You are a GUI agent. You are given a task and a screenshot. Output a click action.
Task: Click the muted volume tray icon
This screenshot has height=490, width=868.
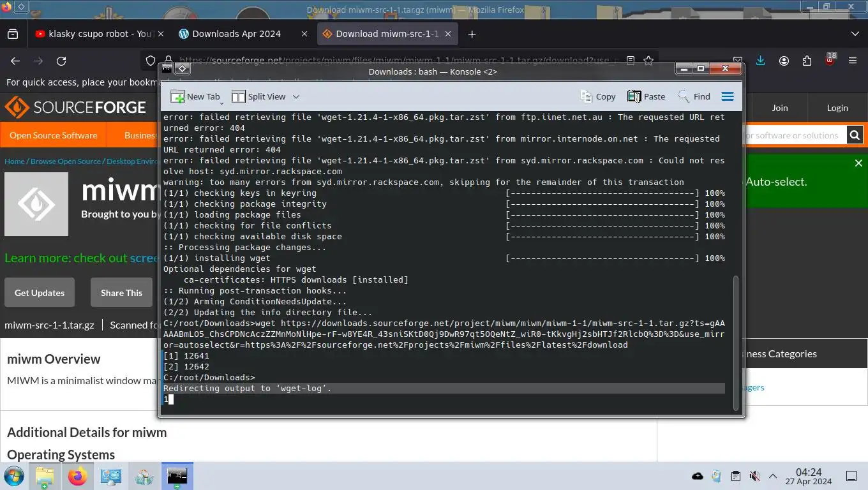(x=754, y=476)
